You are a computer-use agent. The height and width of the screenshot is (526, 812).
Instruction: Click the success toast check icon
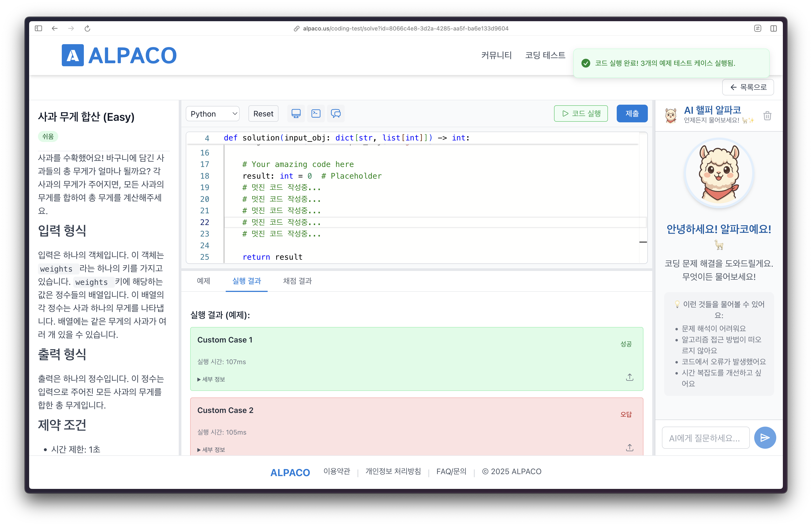click(x=586, y=63)
